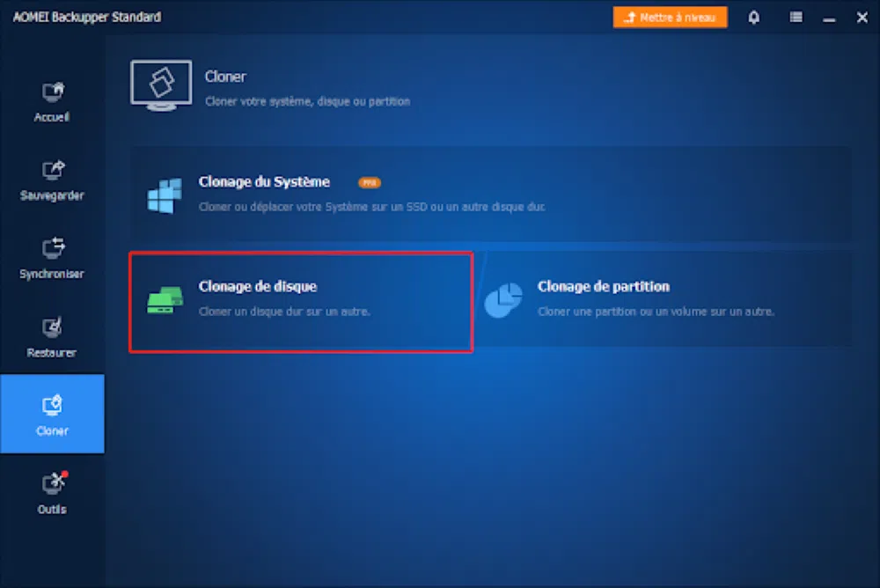Go to the Sauvegarder backup section
Image resolution: width=880 pixels, height=588 pixels.
[x=52, y=180]
